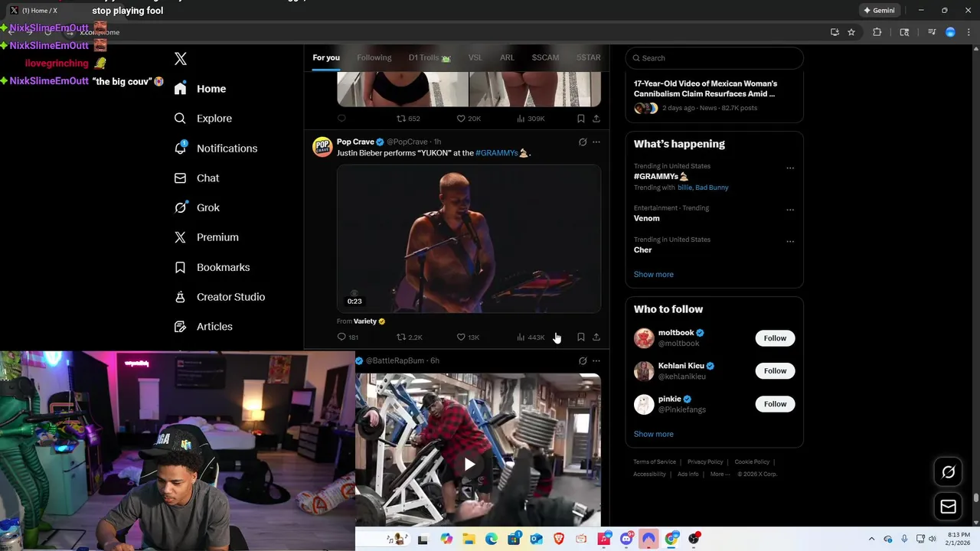This screenshot has width=980, height=551.
Task: Switch to the For you tab
Action: tap(326, 57)
